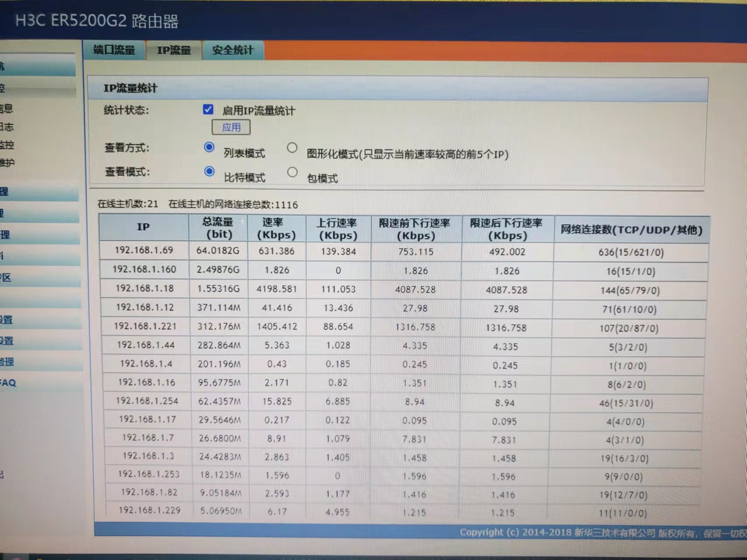Viewport: 747px width, 560px height.
Task: Click the 在线主机的网络连接总数:1116 text
Action: 233,204
